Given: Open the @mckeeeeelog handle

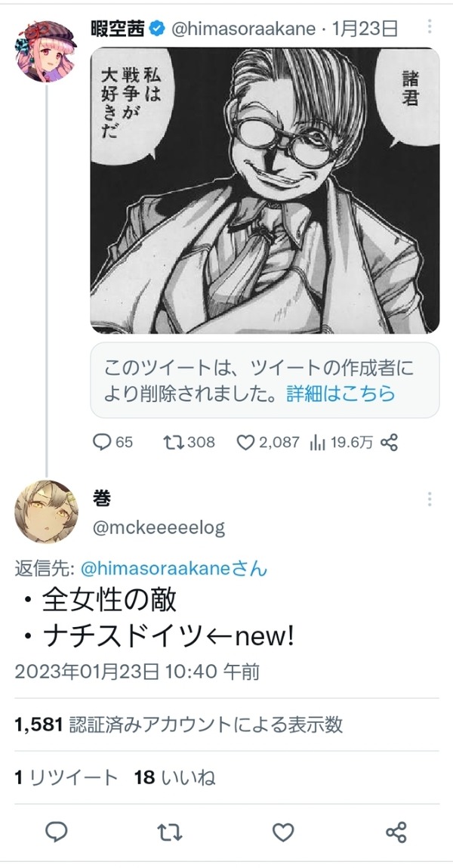Looking at the screenshot, I should point(159,527).
